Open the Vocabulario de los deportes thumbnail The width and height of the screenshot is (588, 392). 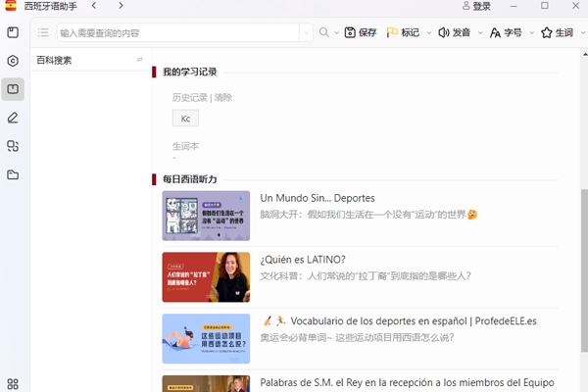coord(206,339)
